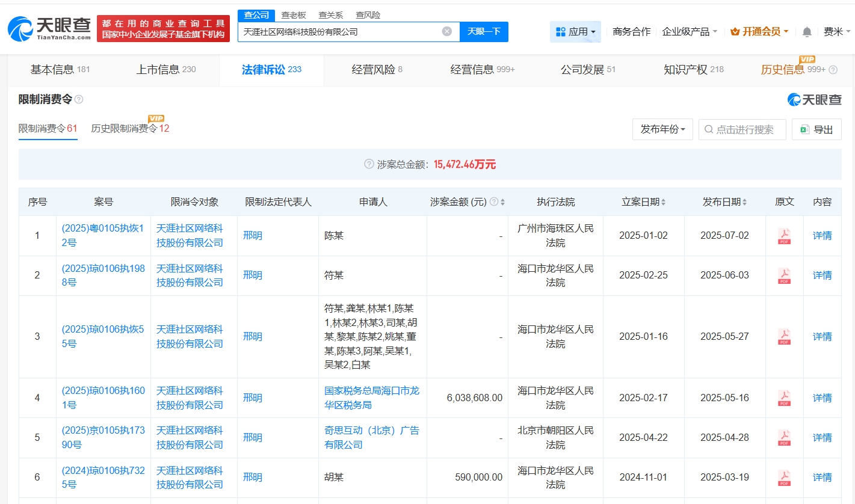
Task: Open case link (2024)琼0106执7325号
Action: point(103,478)
